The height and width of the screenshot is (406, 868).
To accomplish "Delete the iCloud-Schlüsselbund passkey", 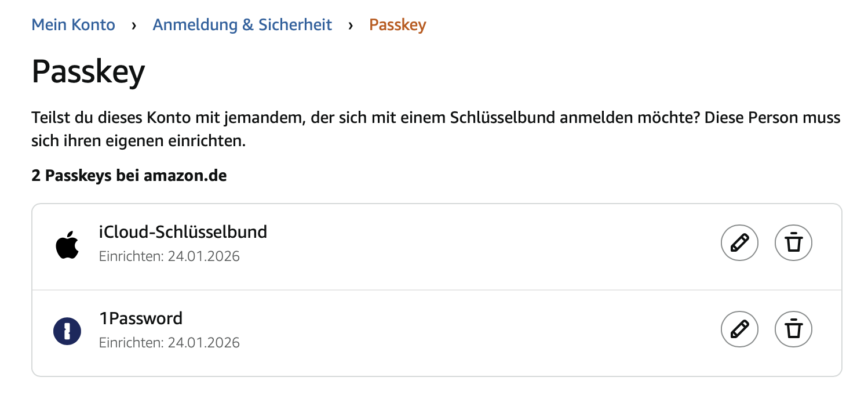I will coord(793,244).
